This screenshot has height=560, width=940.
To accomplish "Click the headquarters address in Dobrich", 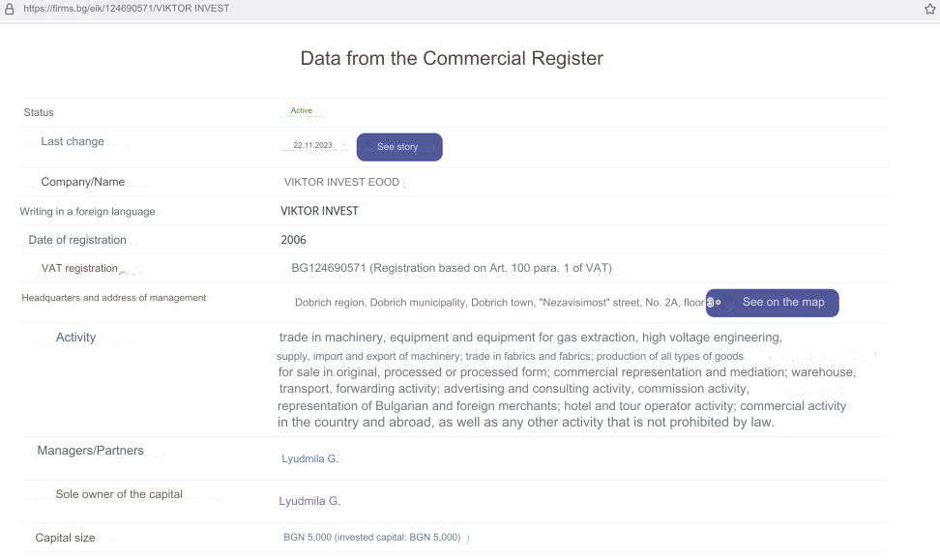I will point(499,303).
